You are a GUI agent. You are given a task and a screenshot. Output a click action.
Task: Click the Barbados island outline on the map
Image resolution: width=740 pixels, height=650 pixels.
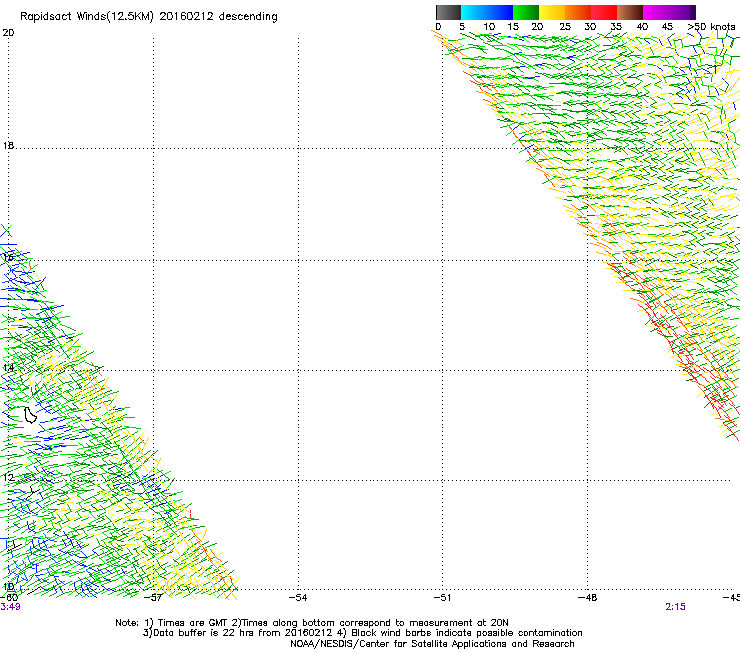[x=30, y=415]
